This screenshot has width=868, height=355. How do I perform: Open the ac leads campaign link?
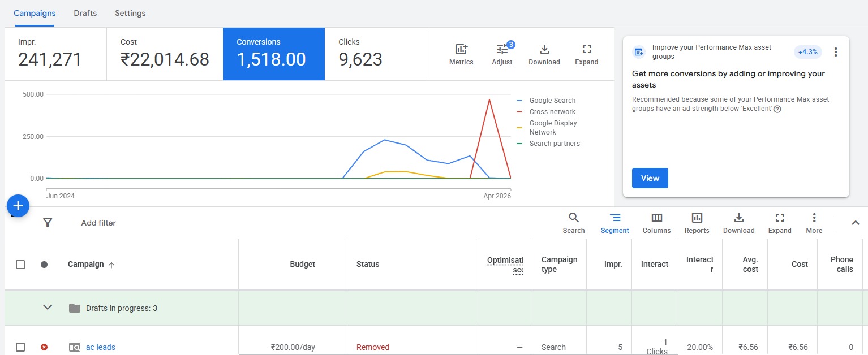(x=101, y=347)
